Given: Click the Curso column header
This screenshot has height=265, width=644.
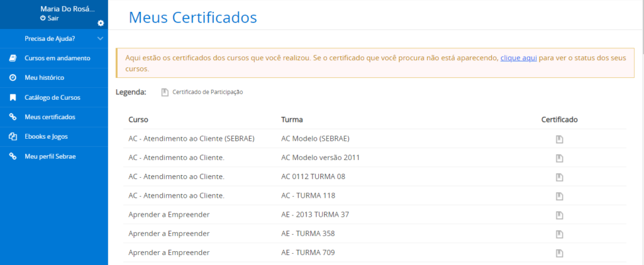Looking at the screenshot, I should [138, 120].
